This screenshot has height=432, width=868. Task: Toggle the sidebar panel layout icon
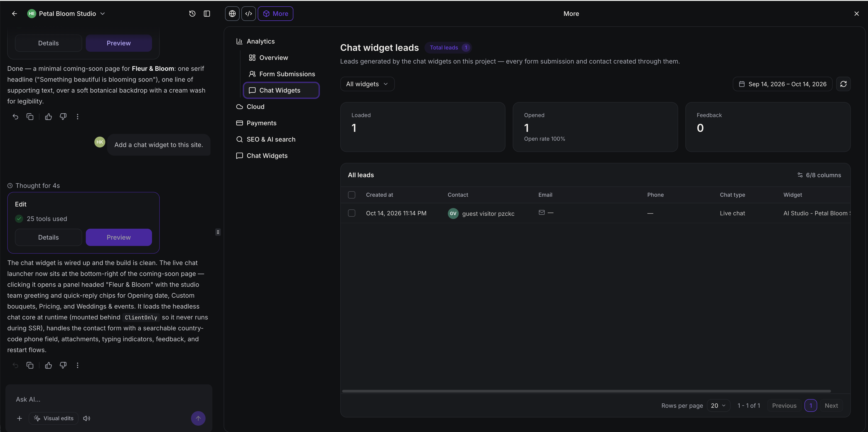[207, 13]
